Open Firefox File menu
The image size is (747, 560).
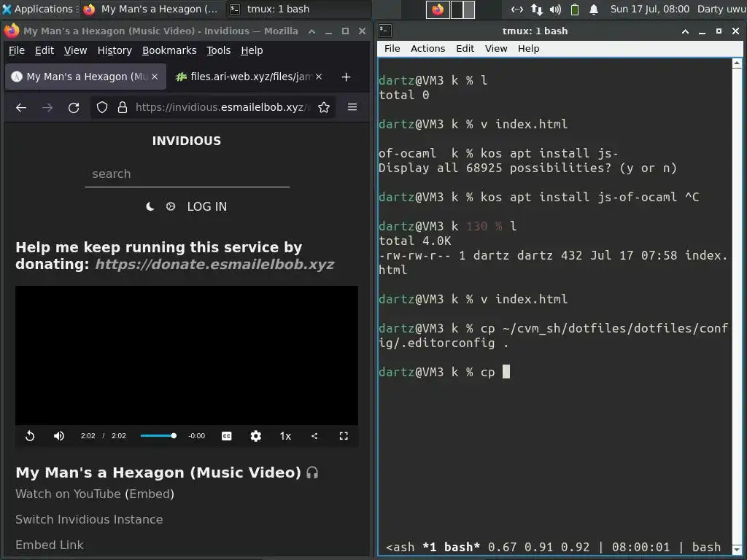coord(17,50)
